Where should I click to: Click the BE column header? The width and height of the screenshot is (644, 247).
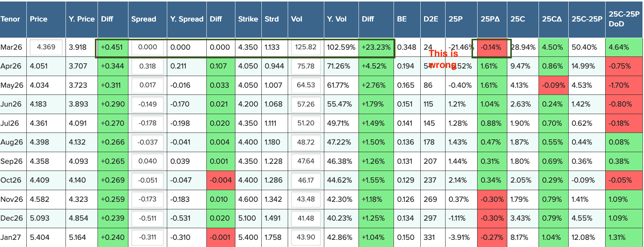402,19
